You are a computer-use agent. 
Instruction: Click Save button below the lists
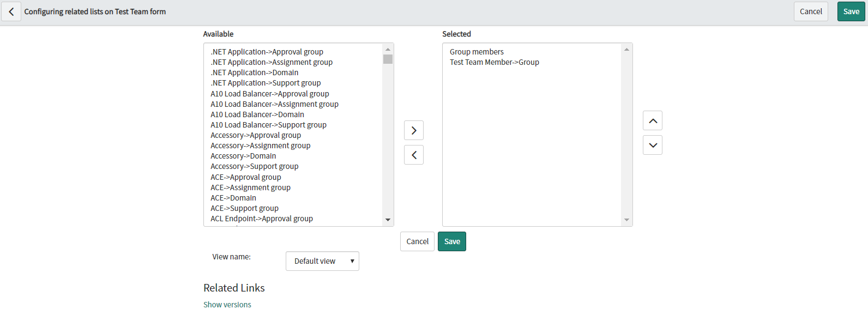point(452,241)
